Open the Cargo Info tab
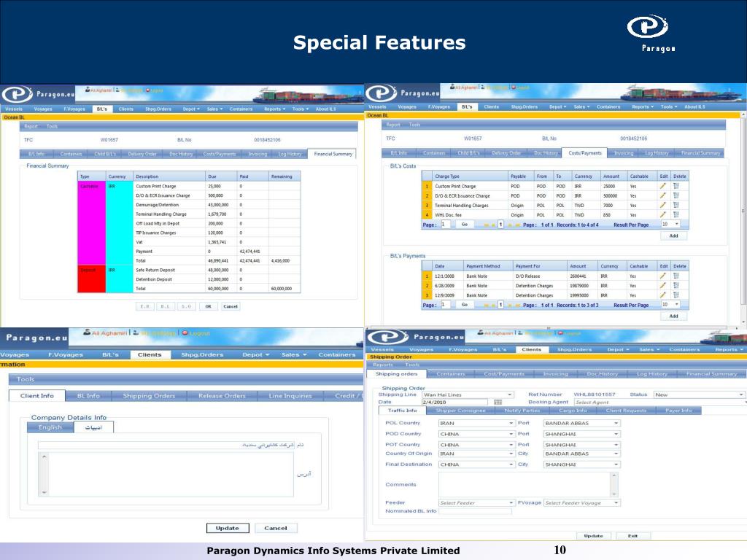The image size is (747, 560). pos(573,411)
